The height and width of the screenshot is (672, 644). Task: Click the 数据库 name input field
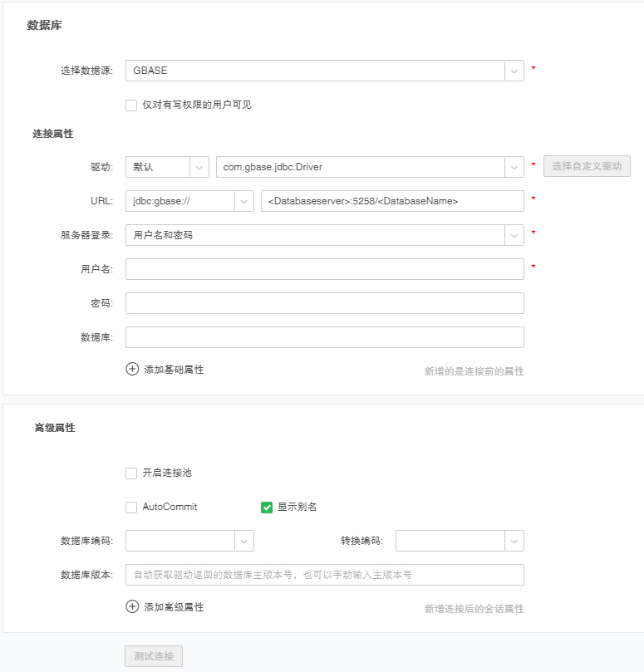[x=324, y=337]
